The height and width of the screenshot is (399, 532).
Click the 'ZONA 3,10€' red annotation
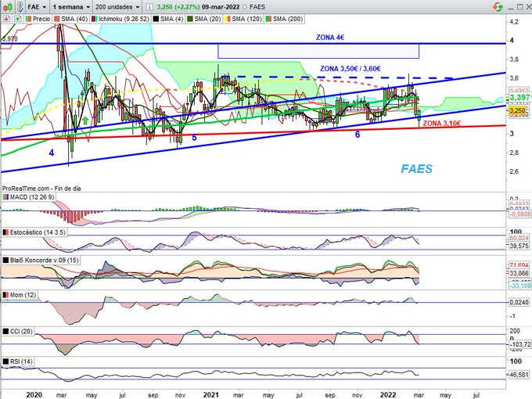(x=442, y=123)
